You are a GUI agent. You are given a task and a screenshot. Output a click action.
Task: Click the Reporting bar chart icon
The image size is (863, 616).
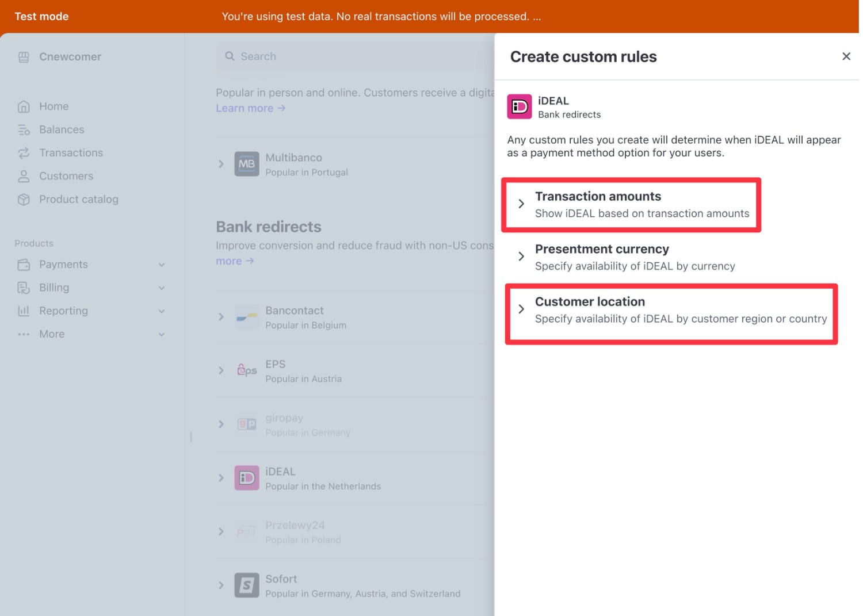(24, 311)
